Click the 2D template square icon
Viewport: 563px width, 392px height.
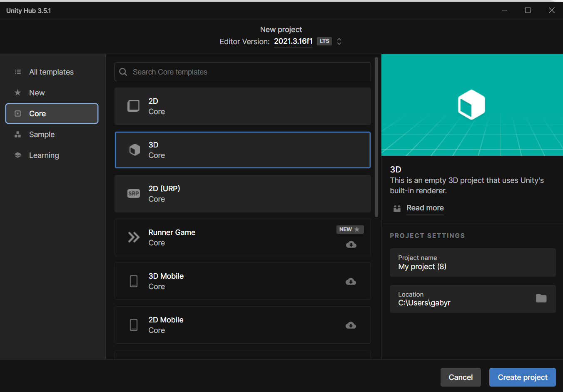[x=134, y=106]
